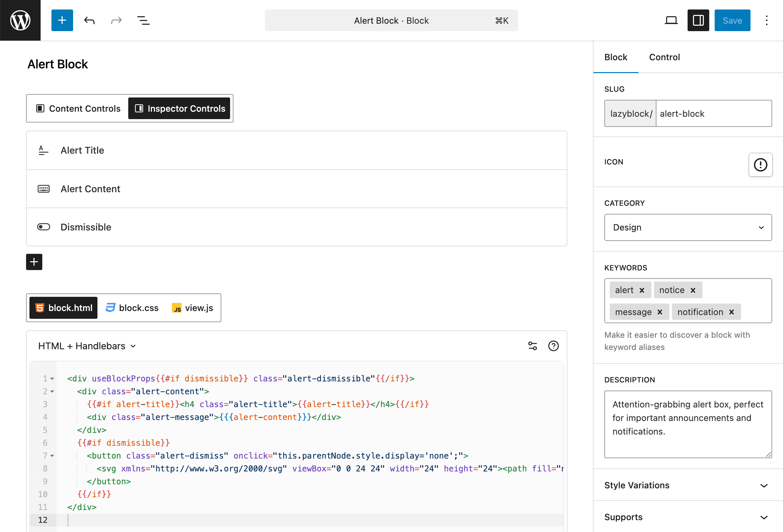Click the WordPress logo

tap(20, 20)
